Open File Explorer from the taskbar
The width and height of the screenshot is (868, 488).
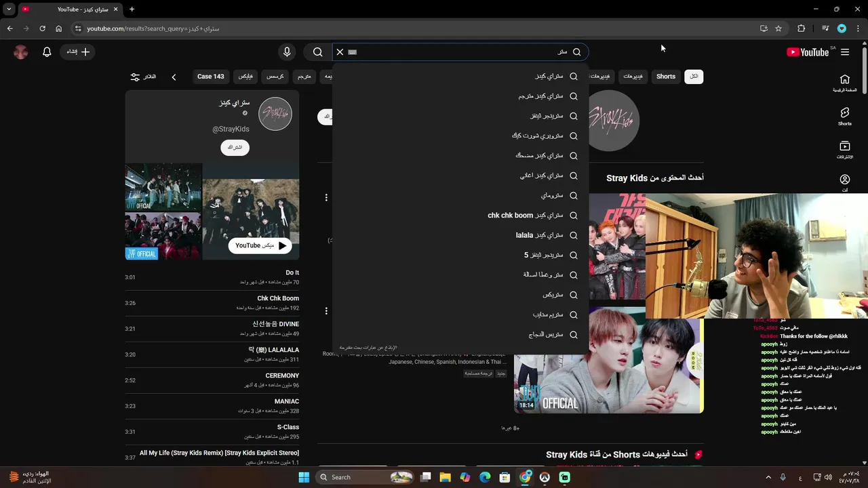point(445,477)
